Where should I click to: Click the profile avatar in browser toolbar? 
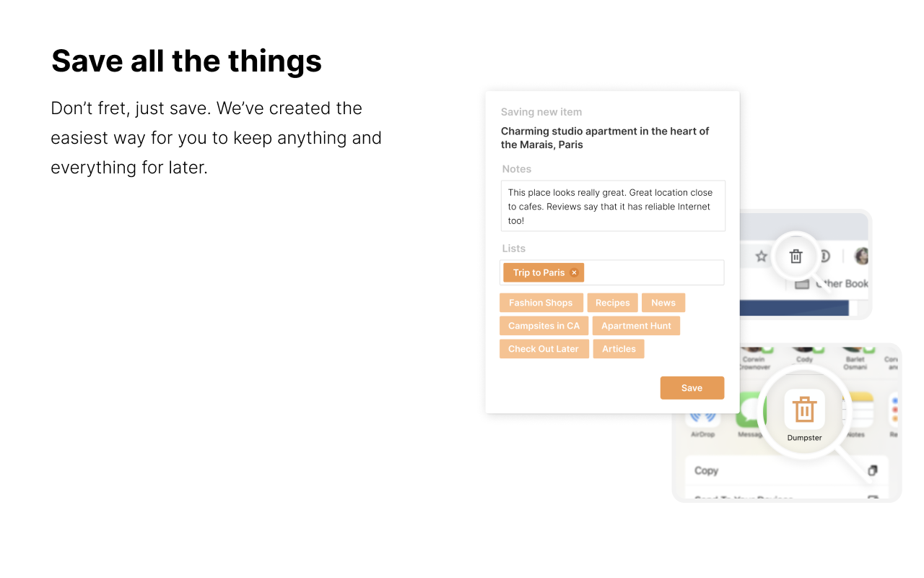(x=860, y=256)
